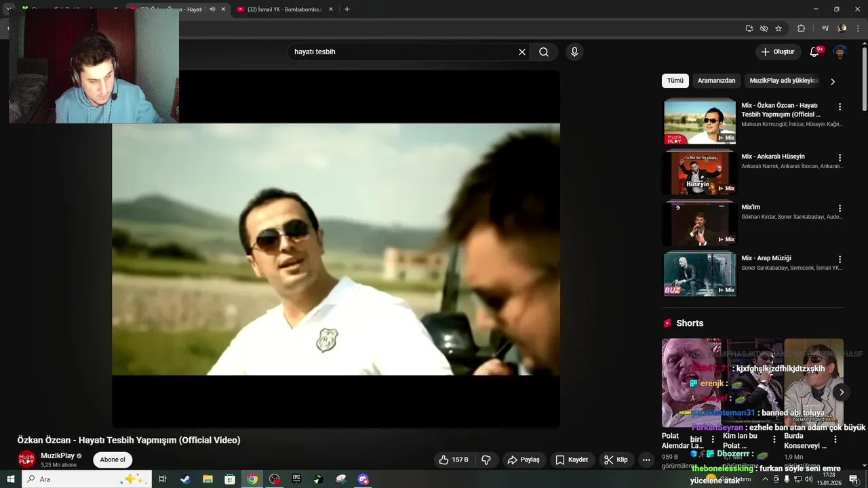Show more filter chips with right arrow
868x488 pixels.
click(833, 81)
